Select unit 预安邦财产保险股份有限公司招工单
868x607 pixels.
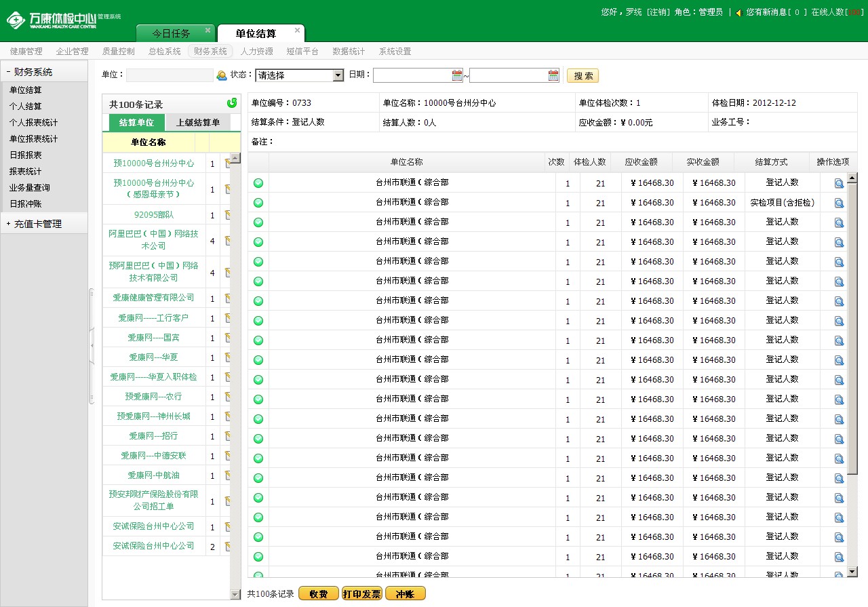(154, 501)
